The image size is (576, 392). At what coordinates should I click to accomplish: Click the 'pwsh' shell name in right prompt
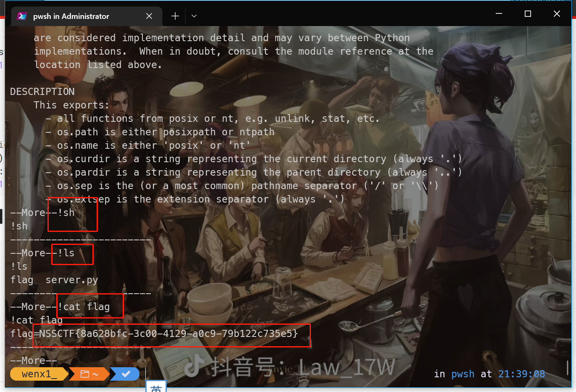[463, 374]
